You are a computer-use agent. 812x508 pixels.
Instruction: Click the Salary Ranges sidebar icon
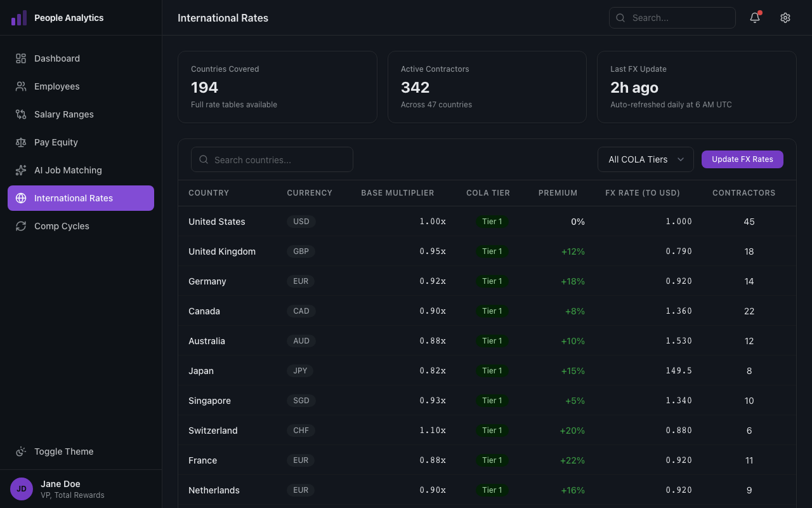point(21,114)
